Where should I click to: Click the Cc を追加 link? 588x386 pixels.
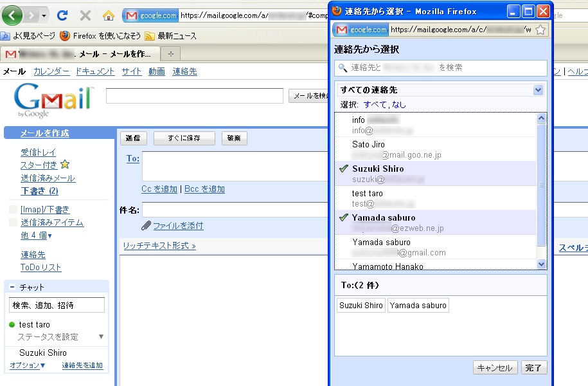point(159,189)
